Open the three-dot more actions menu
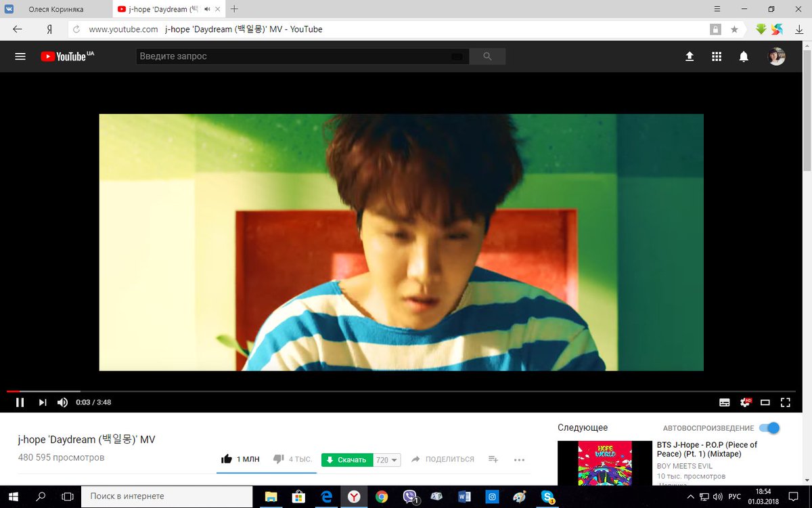Viewport: 812px width, 508px height. [x=519, y=459]
